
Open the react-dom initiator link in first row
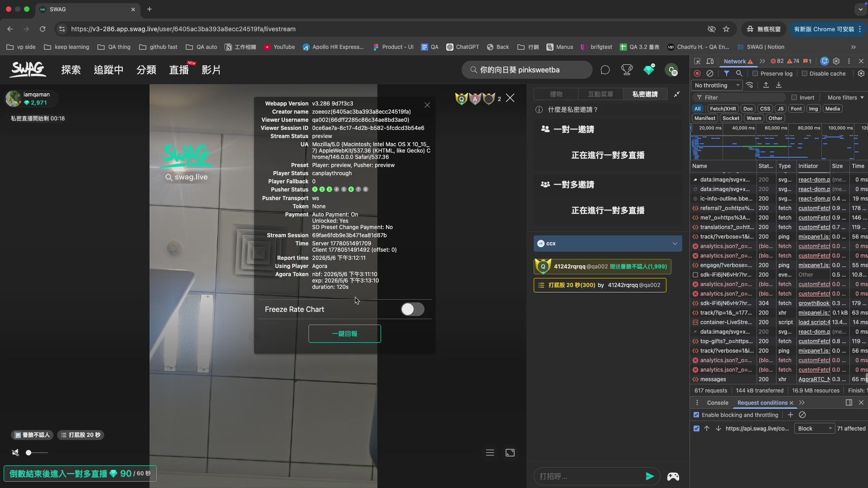pyautogui.click(x=814, y=180)
